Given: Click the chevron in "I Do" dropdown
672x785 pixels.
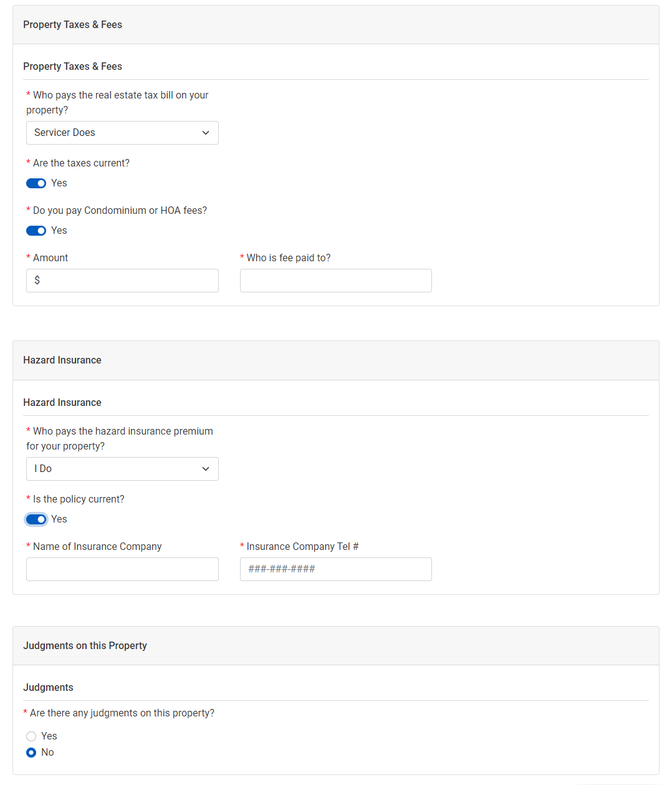Looking at the screenshot, I should tap(206, 469).
